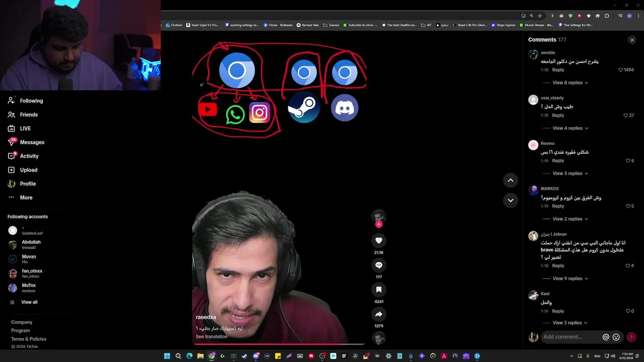Reply to user_clearly's comment
The height and width of the screenshot is (362, 644).
558,116
